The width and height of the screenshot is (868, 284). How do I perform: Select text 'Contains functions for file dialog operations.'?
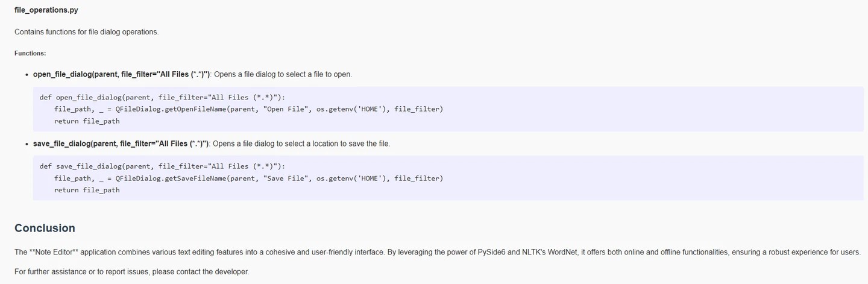pos(87,32)
